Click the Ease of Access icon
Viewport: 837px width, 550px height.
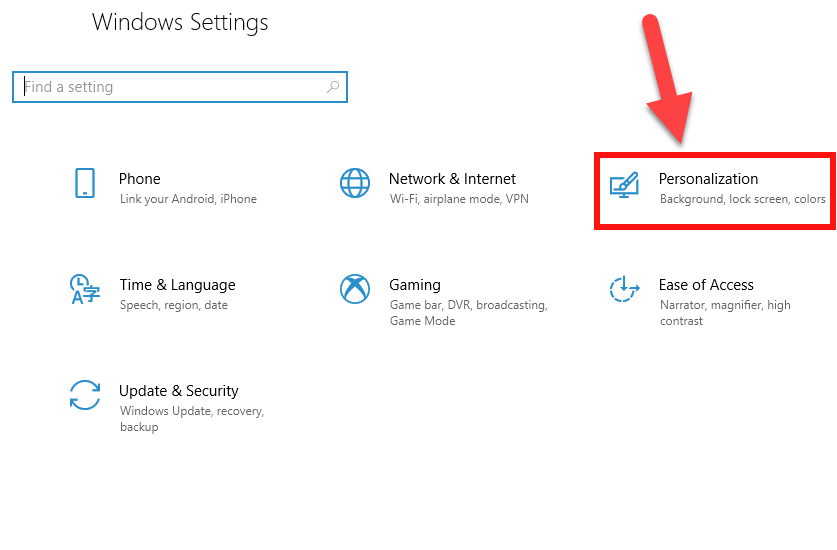[x=624, y=290]
